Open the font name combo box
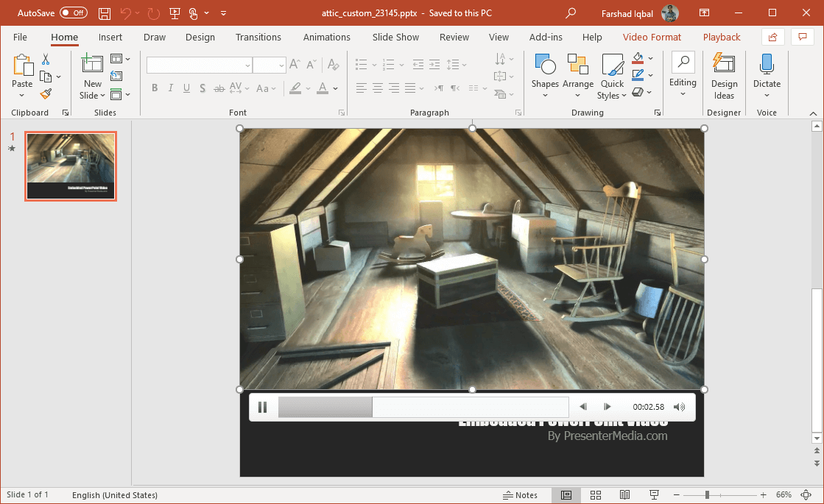The width and height of the screenshot is (824, 504). pyautogui.click(x=199, y=65)
